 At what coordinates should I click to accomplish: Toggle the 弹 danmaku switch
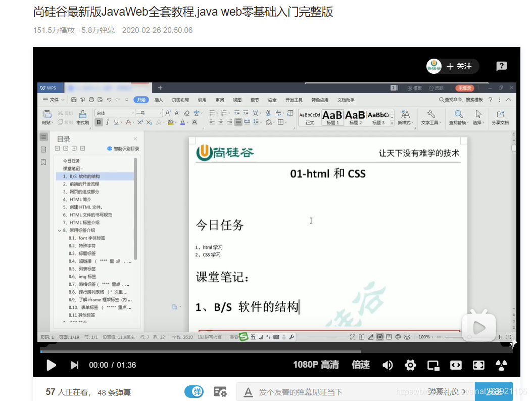coord(194,391)
